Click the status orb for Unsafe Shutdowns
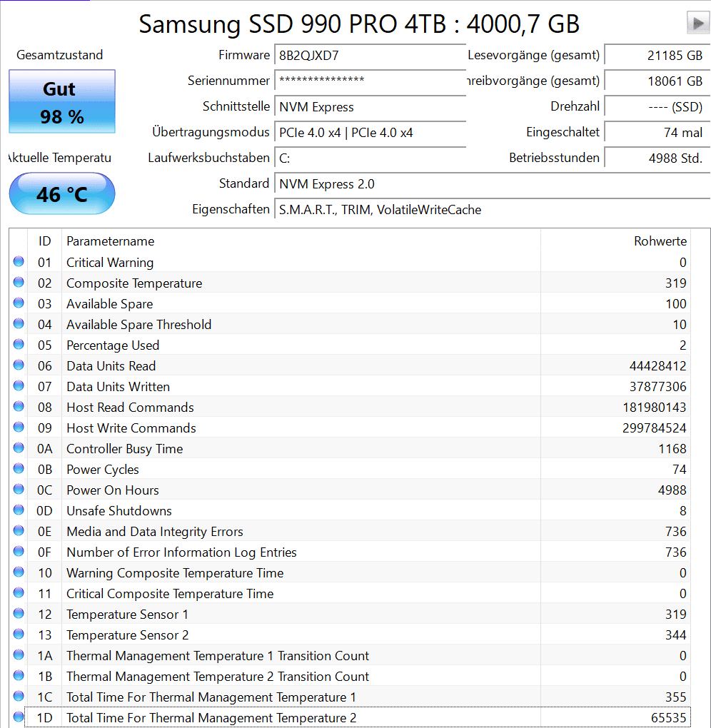 point(19,510)
